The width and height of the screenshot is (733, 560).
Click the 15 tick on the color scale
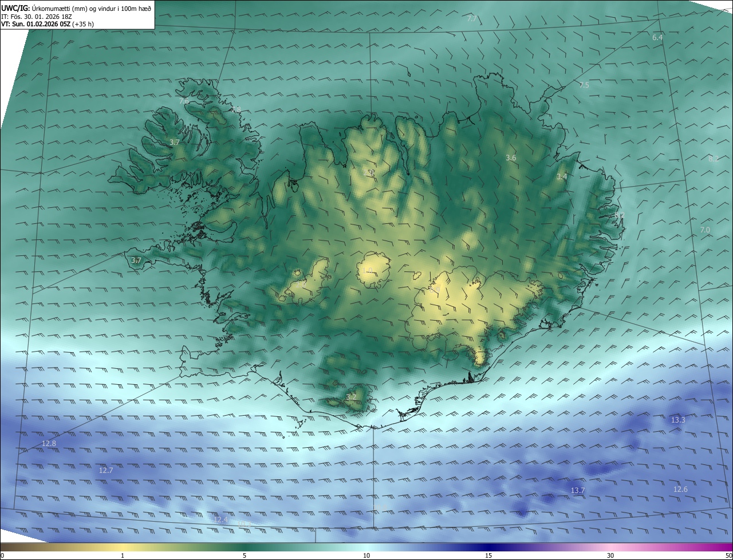(x=488, y=555)
